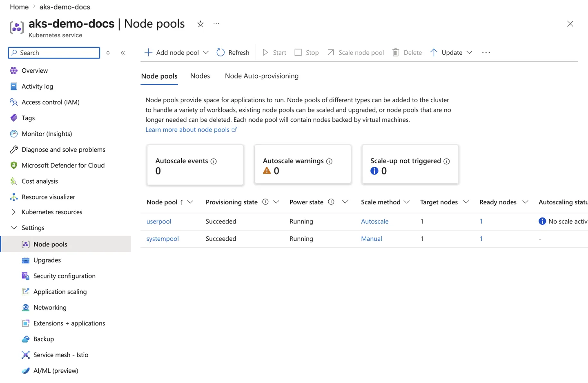
Task: Click the Manual scale method link
Action: [x=372, y=239]
